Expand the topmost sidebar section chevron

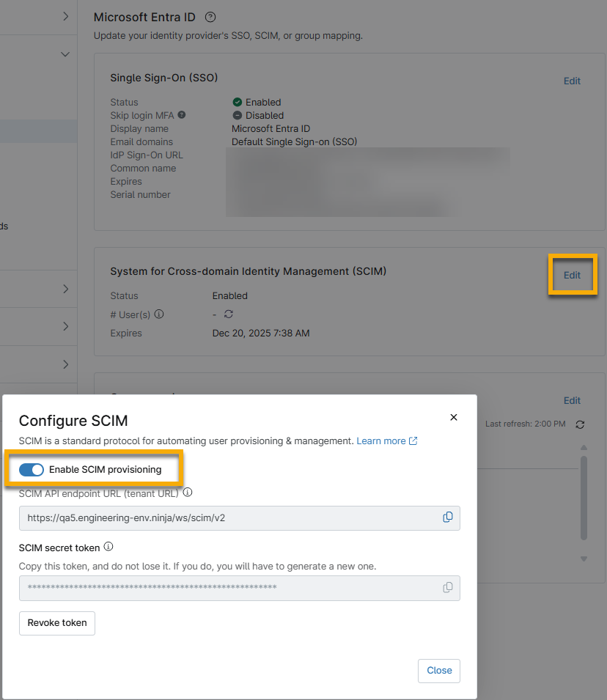65,16
